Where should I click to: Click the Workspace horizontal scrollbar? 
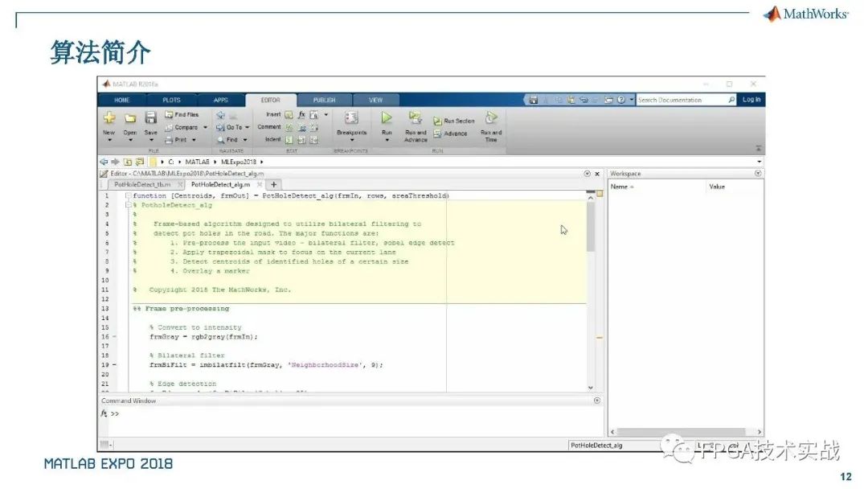pyautogui.click(x=681, y=431)
